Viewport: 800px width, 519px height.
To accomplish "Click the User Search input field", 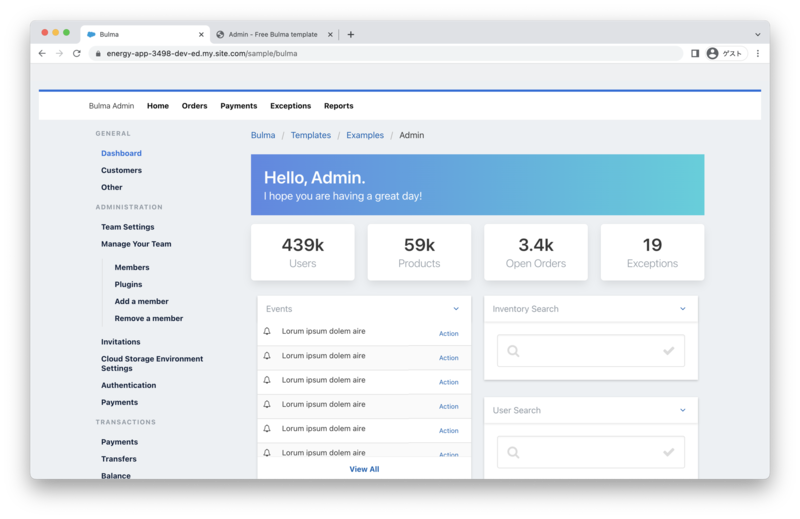I will pyautogui.click(x=591, y=452).
